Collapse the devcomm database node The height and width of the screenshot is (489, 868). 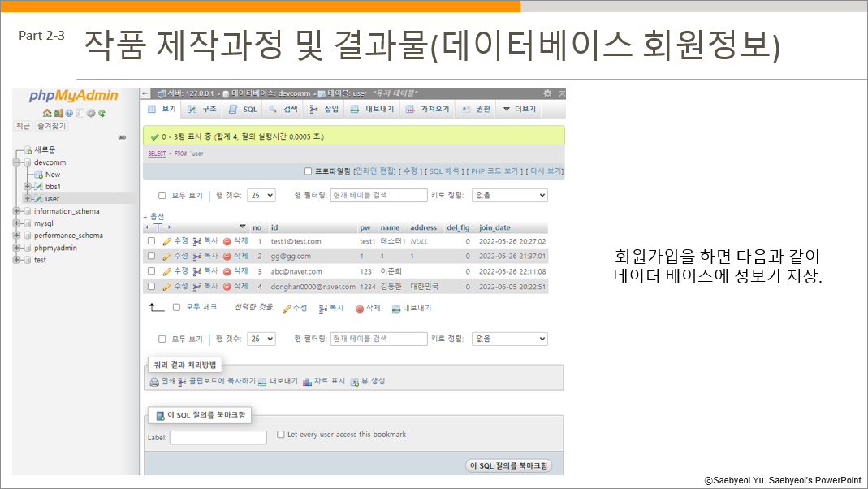pyautogui.click(x=16, y=162)
